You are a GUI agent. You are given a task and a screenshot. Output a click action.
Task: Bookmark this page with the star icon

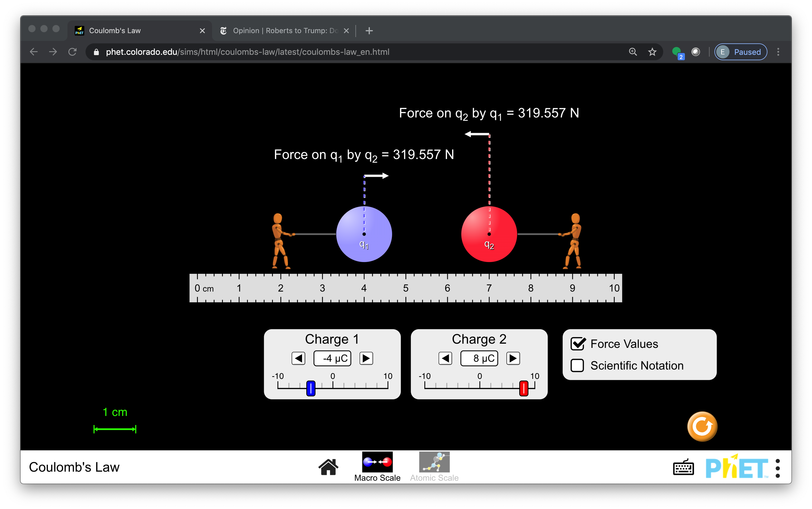(x=652, y=52)
